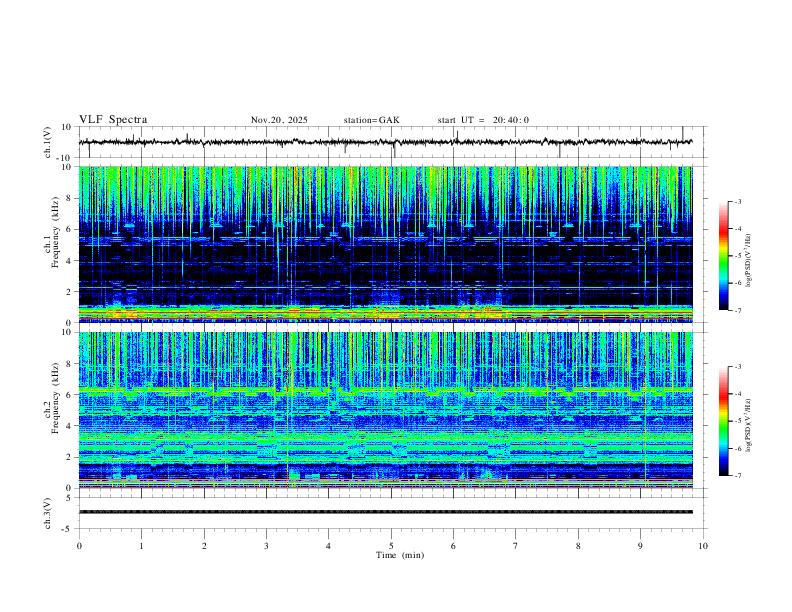Click time axis tick label "9"
792x612 pixels.
click(640, 546)
